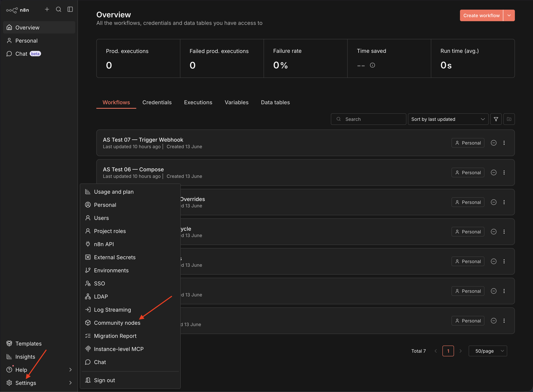
Task: Click the Prod. executions stat card
Action: pos(138,58)
